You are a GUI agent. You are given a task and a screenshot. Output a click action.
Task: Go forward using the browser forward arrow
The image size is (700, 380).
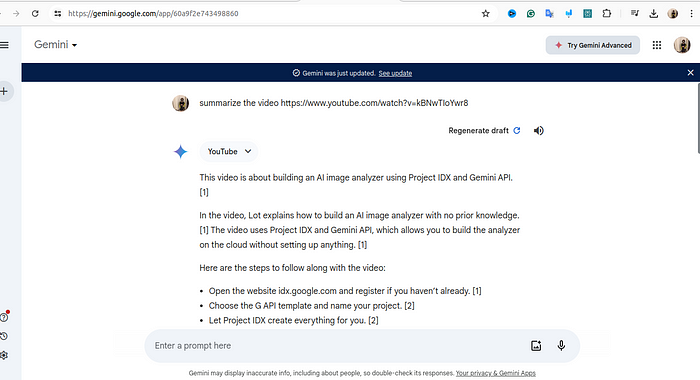pos(16,13)
